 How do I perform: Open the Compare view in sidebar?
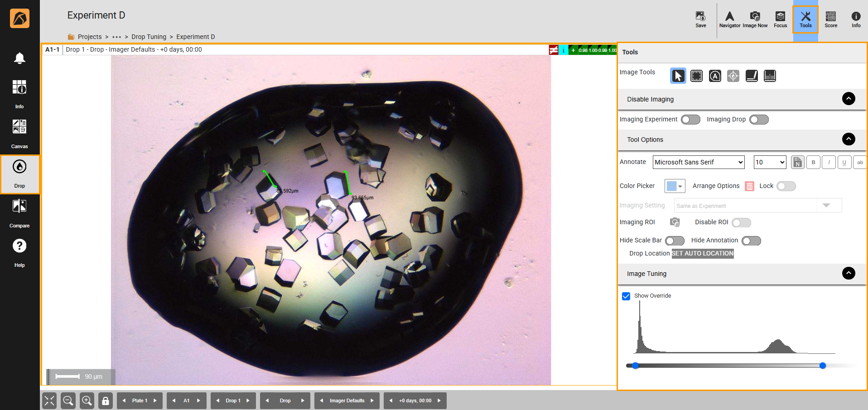pyautogui.click(x=19, y=213)
